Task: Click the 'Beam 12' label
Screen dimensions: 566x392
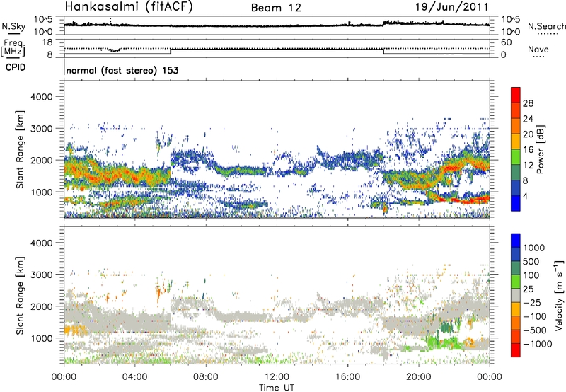Action: tap(276, 8)
